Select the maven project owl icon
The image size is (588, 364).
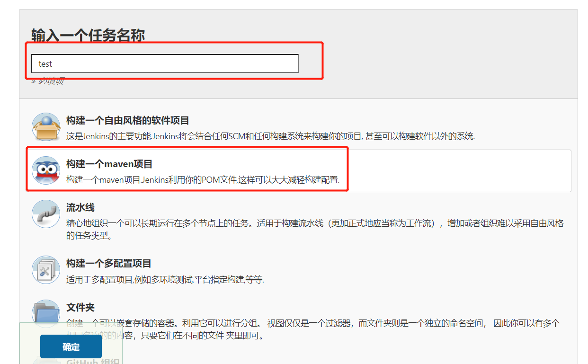[46, 170]
